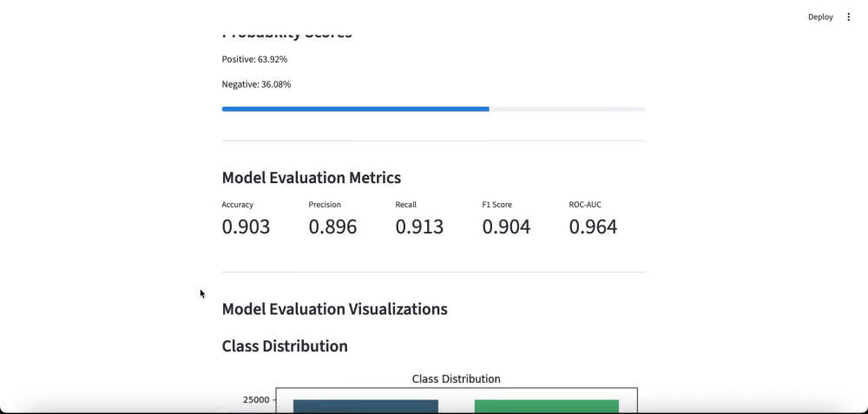Click the 0.903 accuracy value
This screenshot has width=868, height=414.
pyautogui.click(x=246, y=227)
